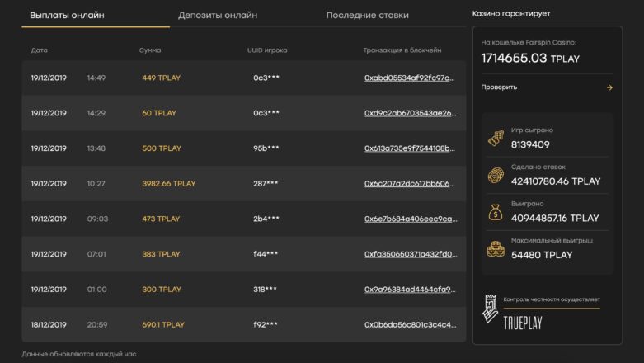Image resolution: width=644 pixels, height=363 pixels.
Task: Click the money bag icon beside Выиграно
Action: tap(496, 213)
